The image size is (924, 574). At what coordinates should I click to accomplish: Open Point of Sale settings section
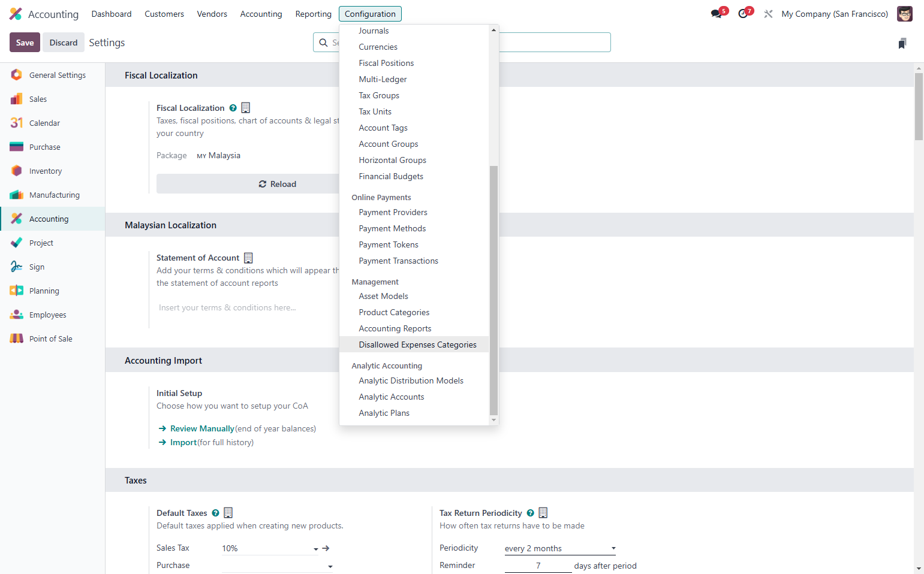pos(52,339)
